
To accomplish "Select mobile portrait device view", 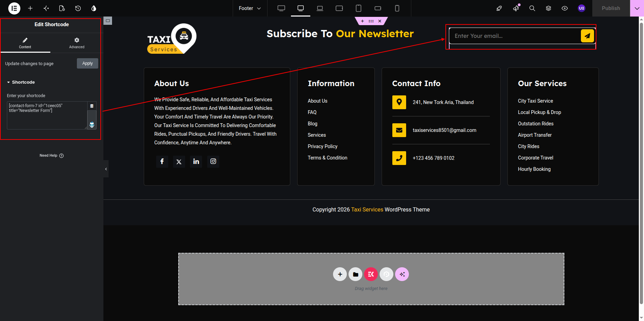I will point(397,8).
